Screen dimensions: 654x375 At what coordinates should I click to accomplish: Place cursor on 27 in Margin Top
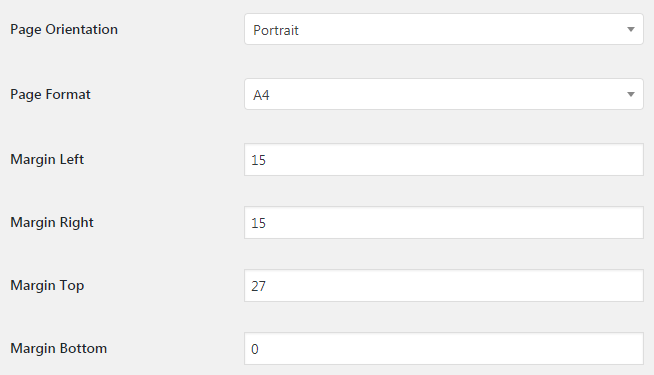(x=258, y=286)
